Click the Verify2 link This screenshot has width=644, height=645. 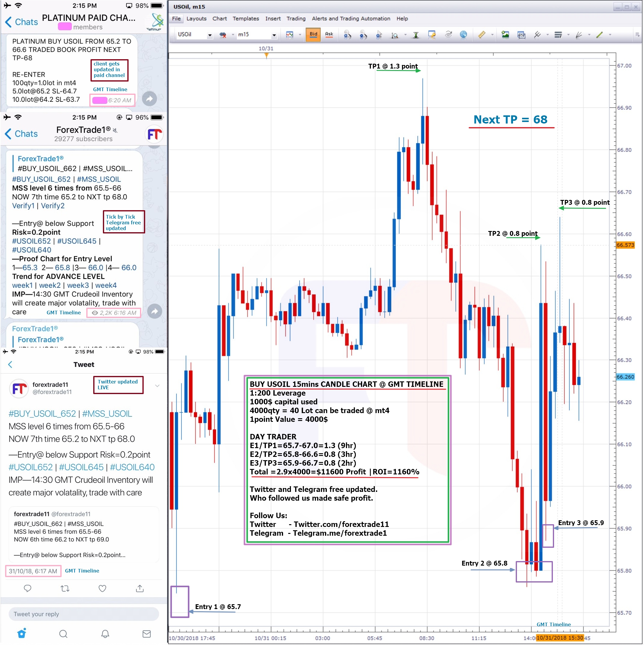(53, 206)
